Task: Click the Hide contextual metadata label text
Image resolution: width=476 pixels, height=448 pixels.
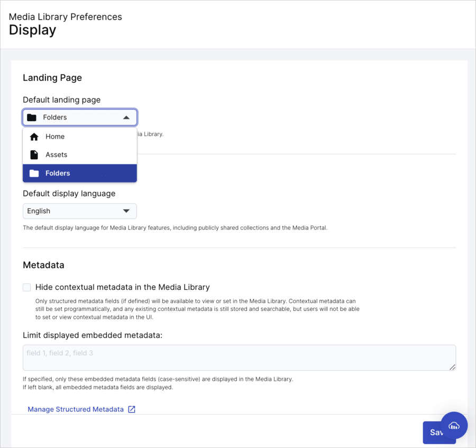Action: tap(123, 287)
